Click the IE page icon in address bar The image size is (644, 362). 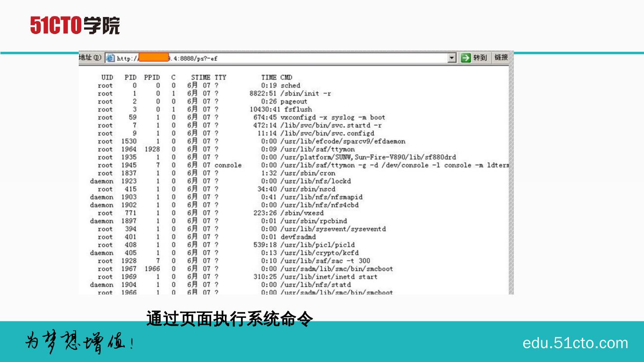click(x=110, y=58)
